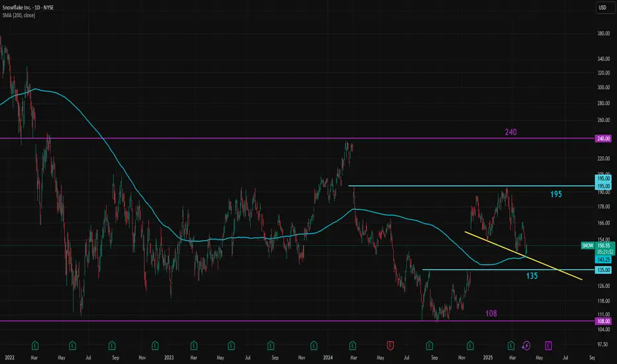Image resolution: width=617 pixels, height=364 pixels.
Task: Open the purple lightning event icon
Action: point(526,345)
